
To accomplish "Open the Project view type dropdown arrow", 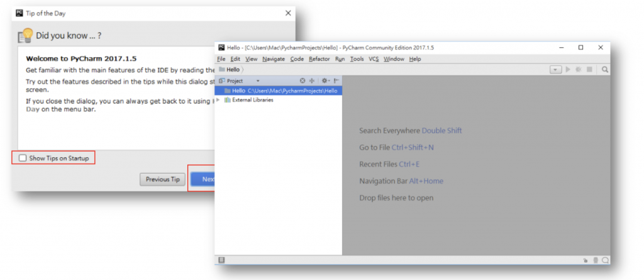I will coord(258,81).
